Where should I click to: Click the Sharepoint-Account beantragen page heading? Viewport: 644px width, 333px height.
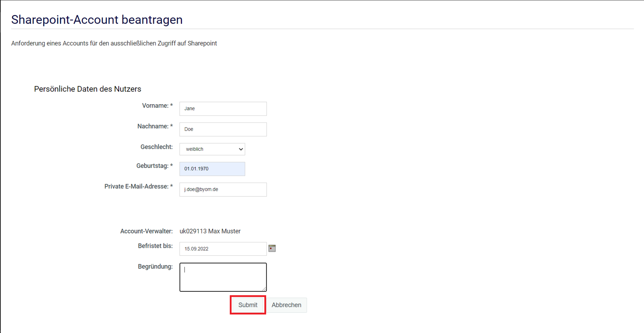tap(97, 20)
